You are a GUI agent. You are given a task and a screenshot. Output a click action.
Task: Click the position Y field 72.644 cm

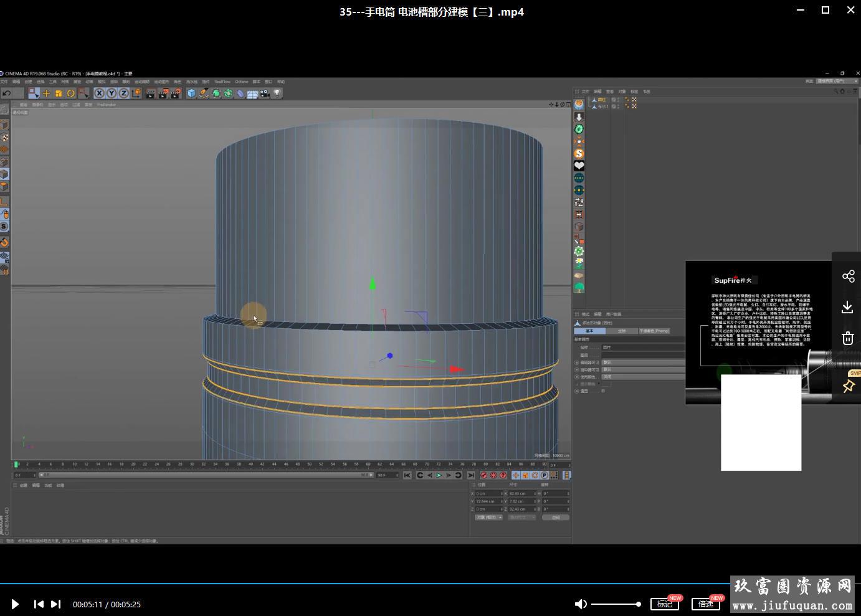[489, 501]
